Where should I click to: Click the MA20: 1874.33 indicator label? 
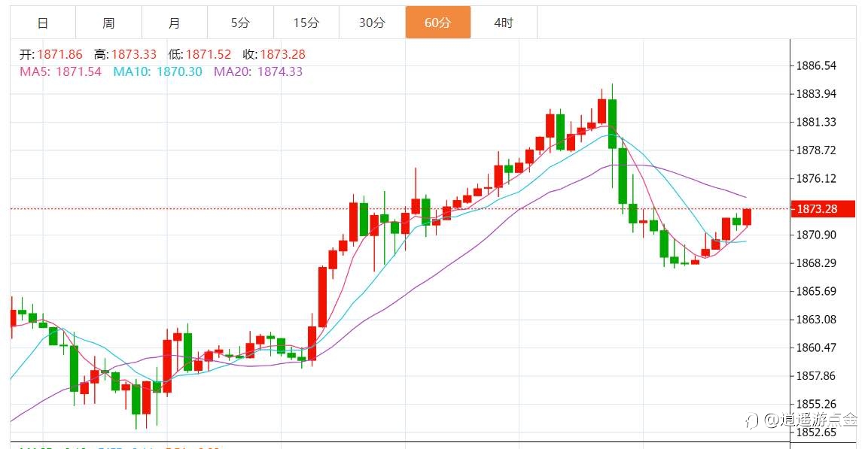point(258,71)
